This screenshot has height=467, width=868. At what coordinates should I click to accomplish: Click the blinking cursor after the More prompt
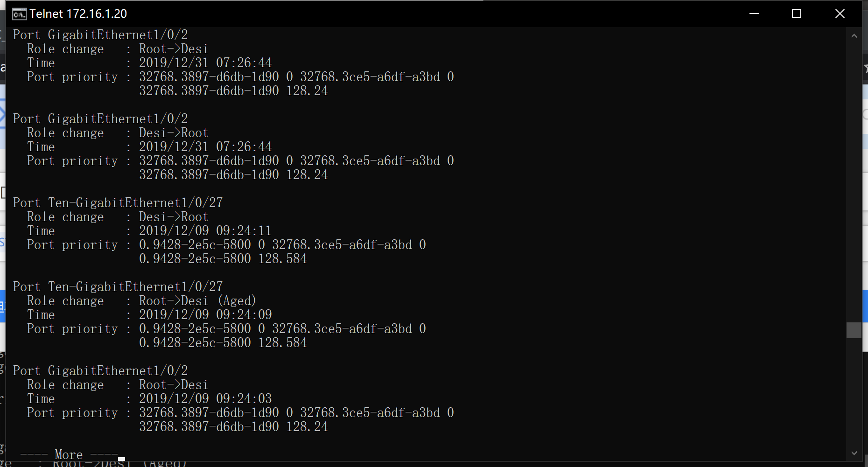pos(122,459)
